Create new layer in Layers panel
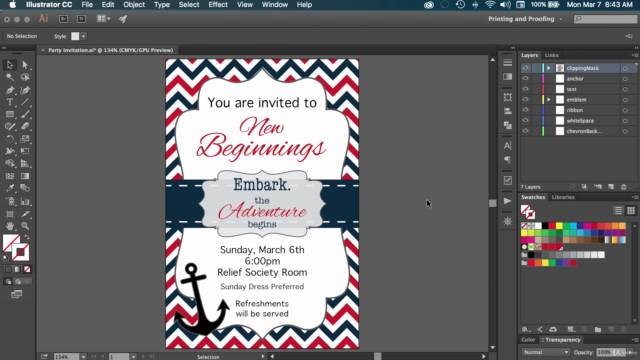Viewport: 640px width, 360px height. point(611,187)
